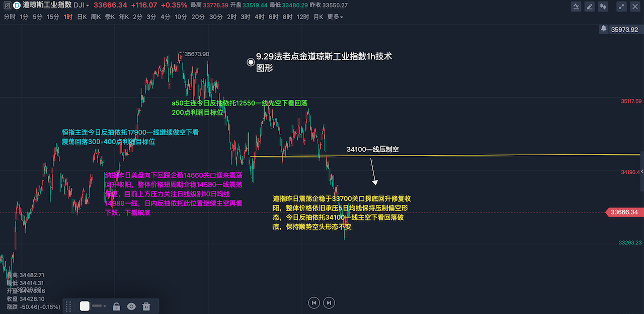Select the drawing pencil tool icon
644x314 pixels.
point(589,6)
